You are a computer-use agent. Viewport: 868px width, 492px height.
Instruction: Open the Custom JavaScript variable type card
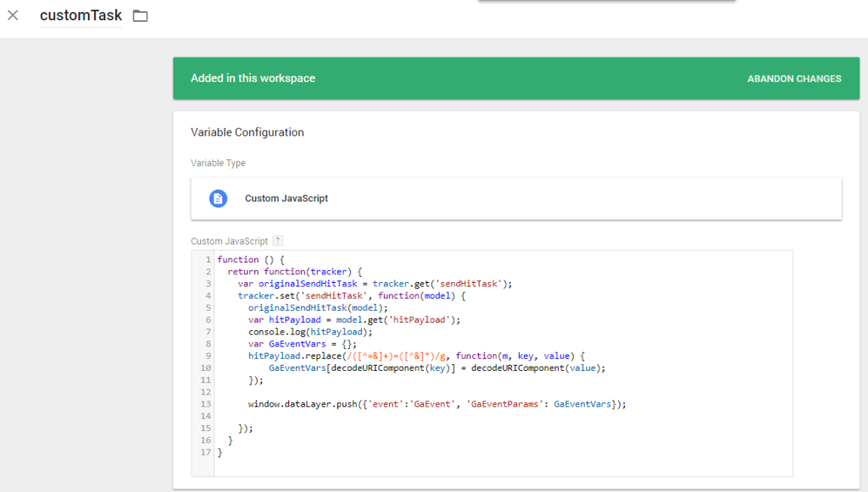507,198
